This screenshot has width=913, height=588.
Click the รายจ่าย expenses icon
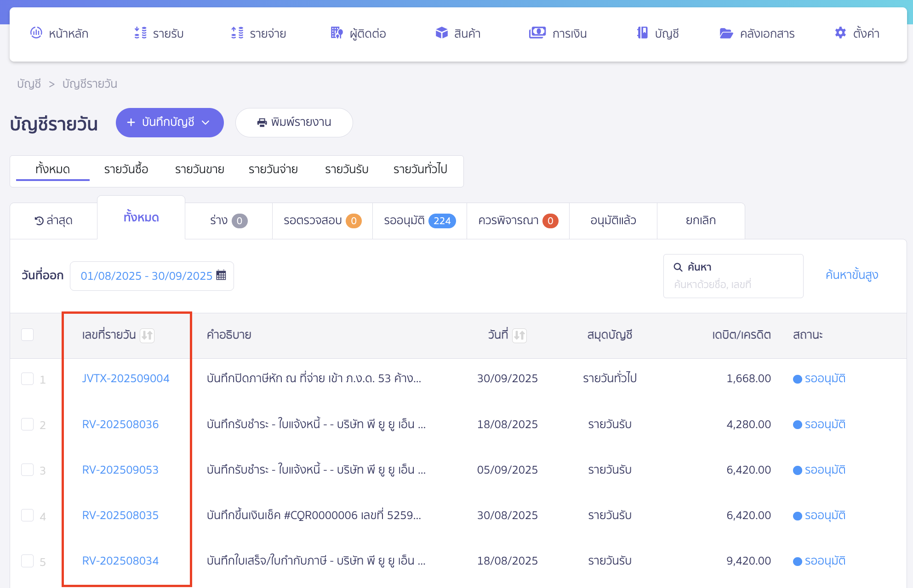236,33
